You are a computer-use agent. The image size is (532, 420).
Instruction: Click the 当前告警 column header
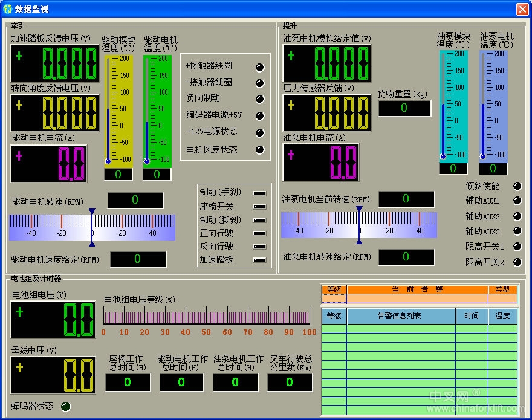[417, 289]
